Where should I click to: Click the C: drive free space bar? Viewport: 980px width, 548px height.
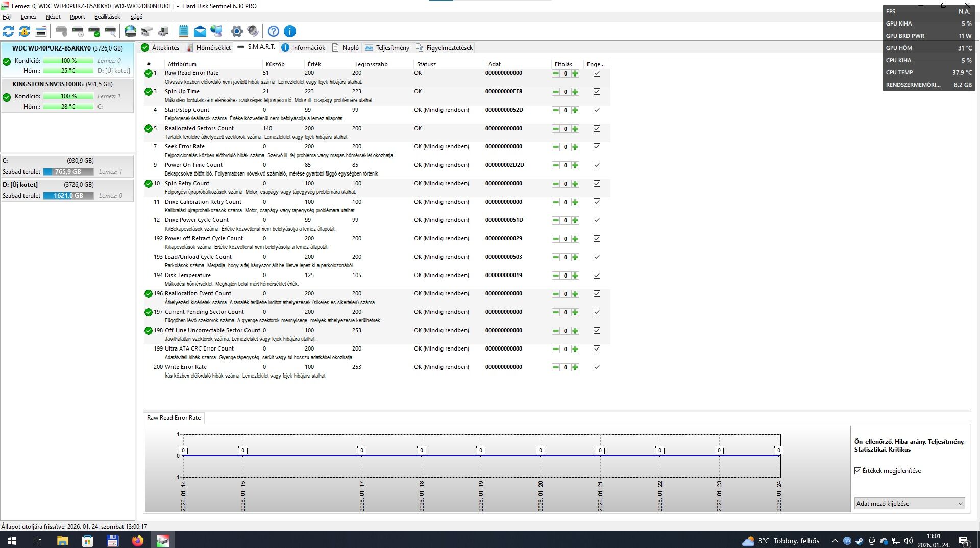pyautogui.click(x=68, y=172)
